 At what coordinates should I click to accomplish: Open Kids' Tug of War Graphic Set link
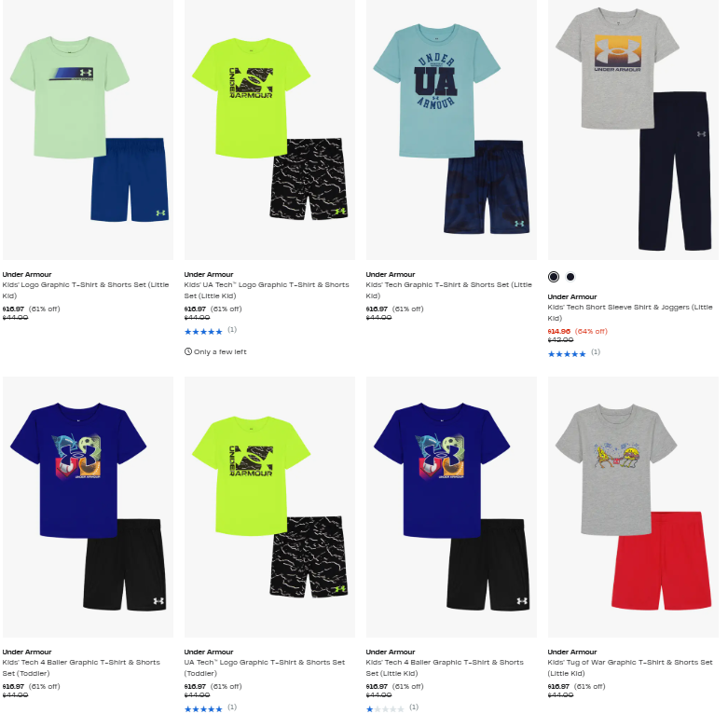click(630, 667)
